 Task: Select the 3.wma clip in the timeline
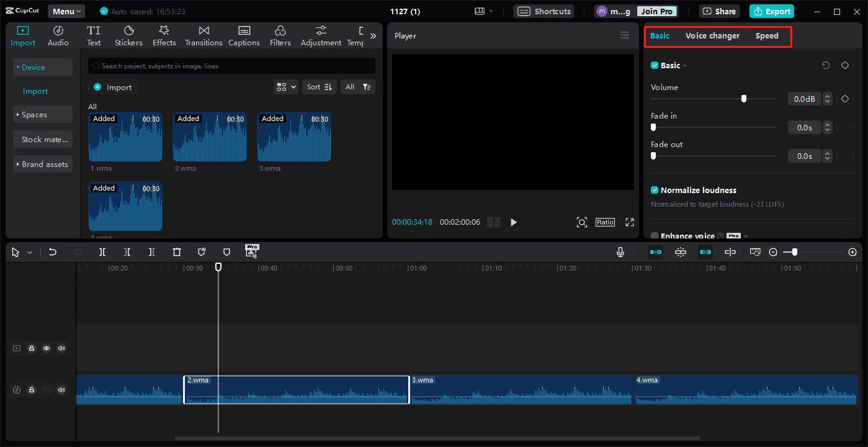[x=521, y=390]
